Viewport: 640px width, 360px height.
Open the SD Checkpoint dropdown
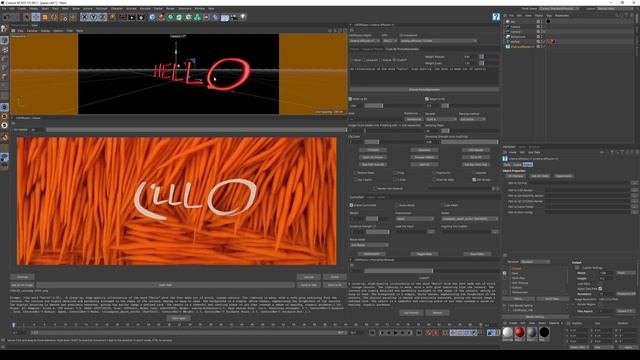438,41
